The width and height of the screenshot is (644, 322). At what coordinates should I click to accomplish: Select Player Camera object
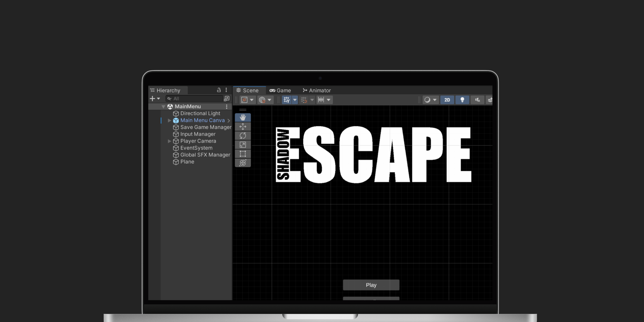(198, 141)
